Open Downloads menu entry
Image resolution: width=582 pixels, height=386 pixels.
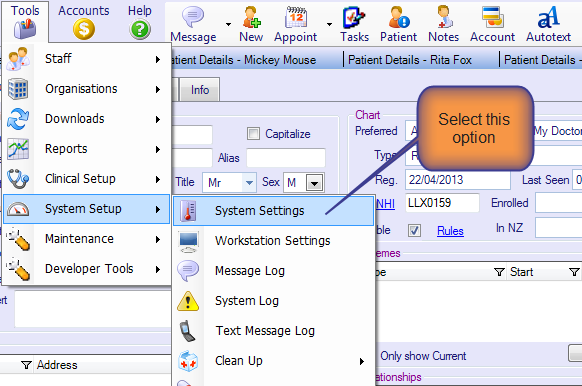86,119
